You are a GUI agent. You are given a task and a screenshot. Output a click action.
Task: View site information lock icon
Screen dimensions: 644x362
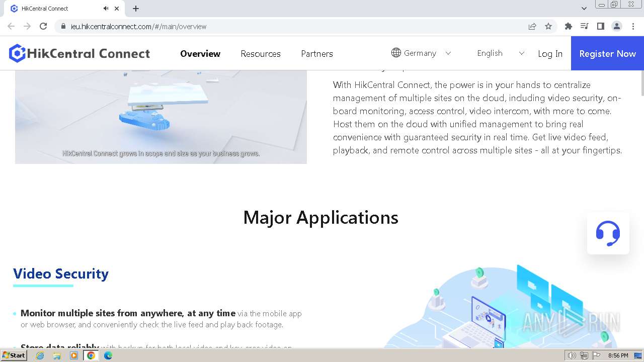pyautogui.click(x=63, y=26)
